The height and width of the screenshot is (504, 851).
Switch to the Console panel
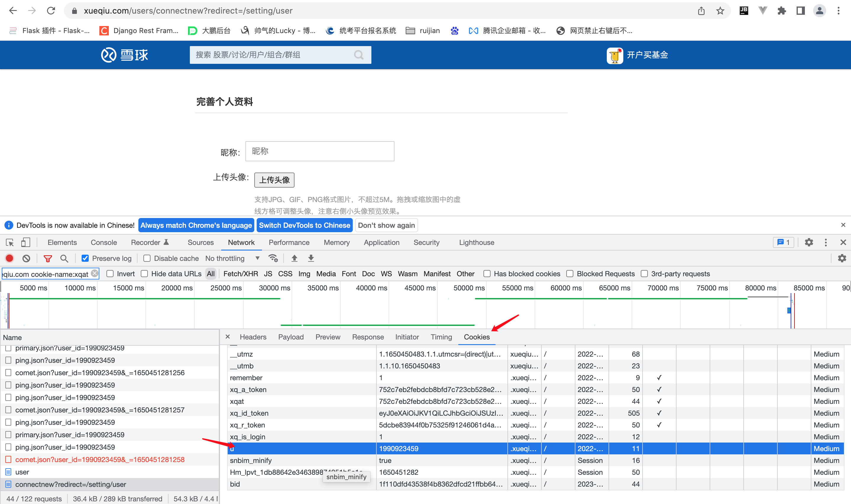tap(104, 243)
